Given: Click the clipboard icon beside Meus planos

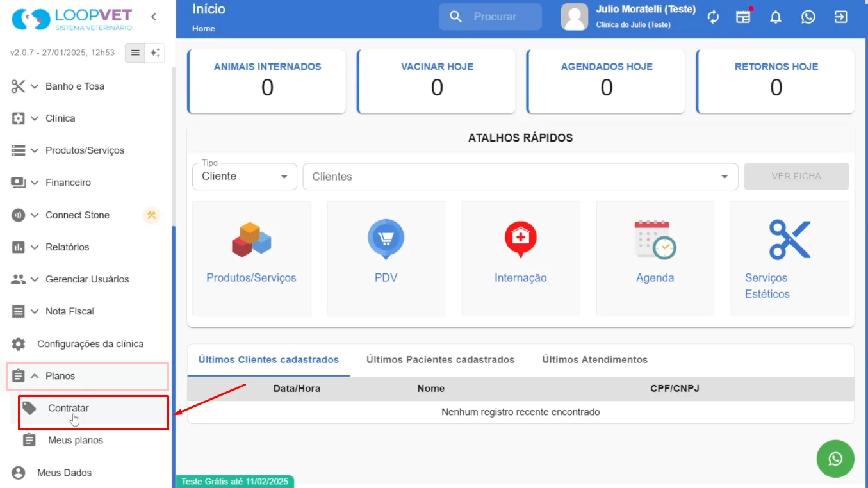Looking at the screenshot, I should click(x=29, y=440).
